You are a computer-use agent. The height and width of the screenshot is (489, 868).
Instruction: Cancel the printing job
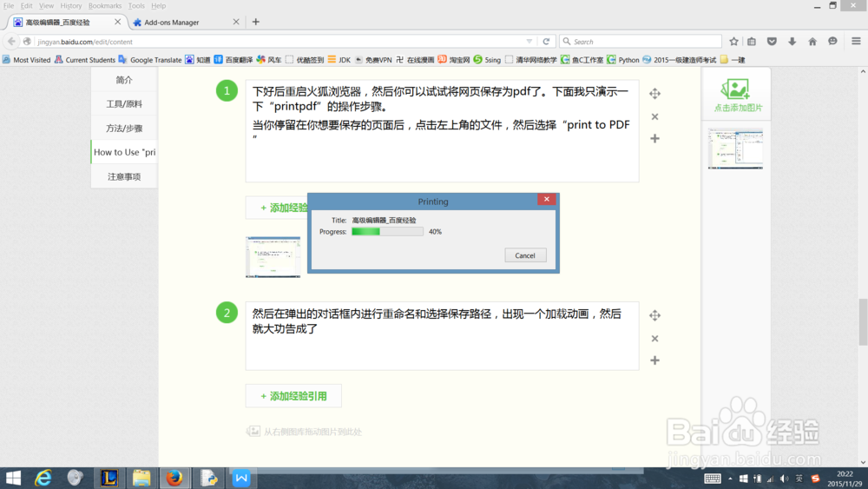coord(525,255)
